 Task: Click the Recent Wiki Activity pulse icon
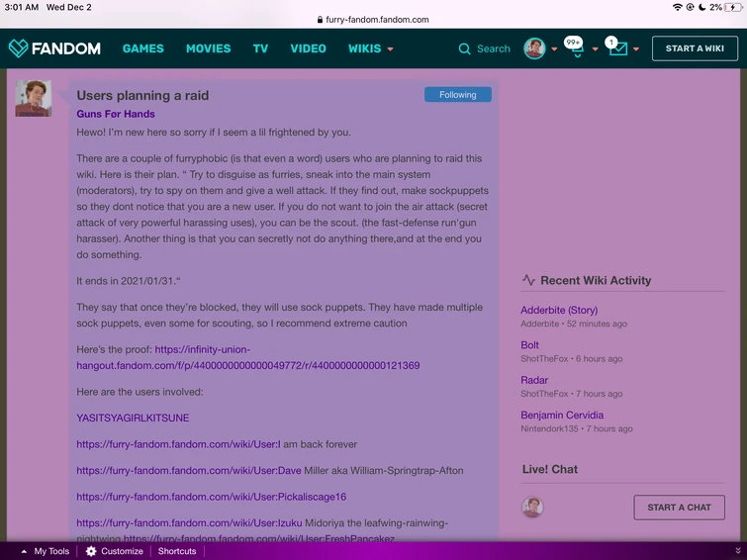click(528, 280)
